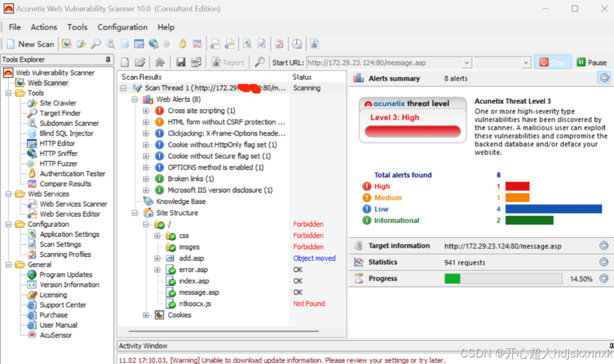Click the red High alerts bar
Screen dimensions: 614x364
(517, 186)
